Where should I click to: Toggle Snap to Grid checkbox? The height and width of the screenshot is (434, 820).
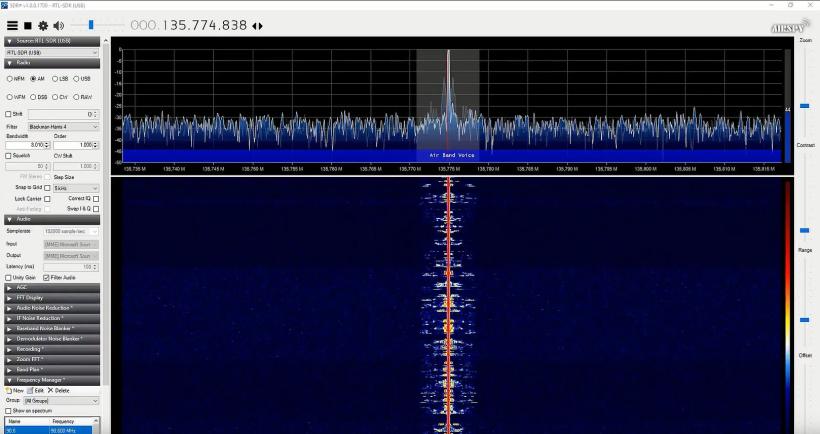click(x=48, y=188)
